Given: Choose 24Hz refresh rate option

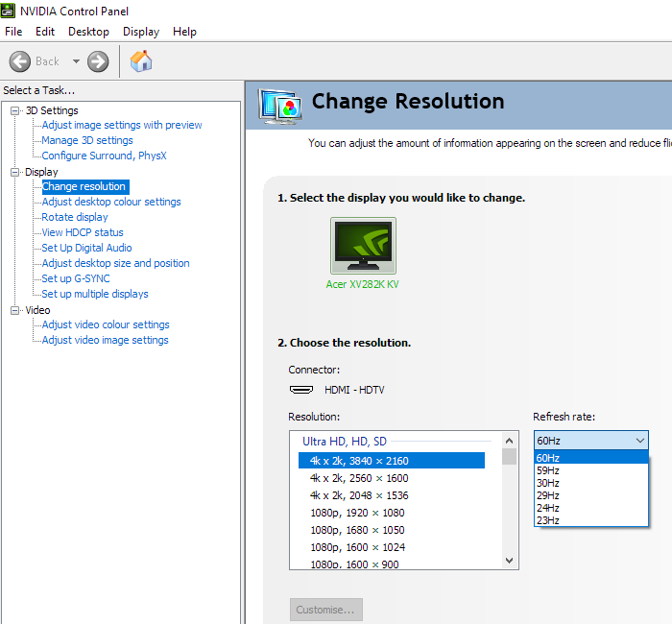Looking at the screenshot, I should click(591, 508).
